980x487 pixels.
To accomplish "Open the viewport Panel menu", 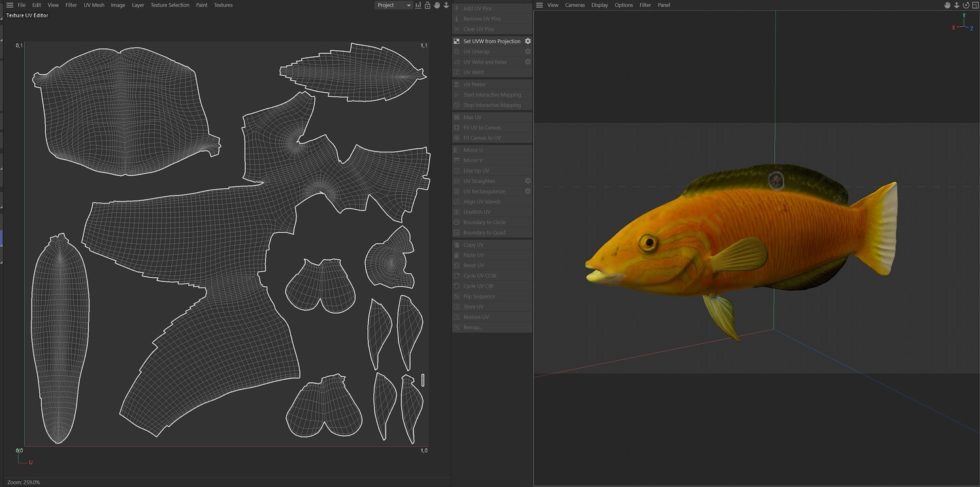I will [x=664, y=5].
